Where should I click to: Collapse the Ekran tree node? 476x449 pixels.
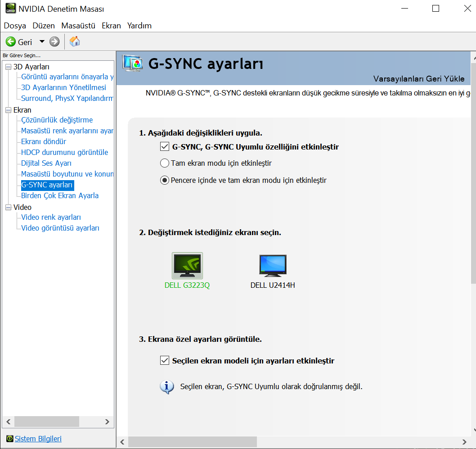click(x=9, y=110)
